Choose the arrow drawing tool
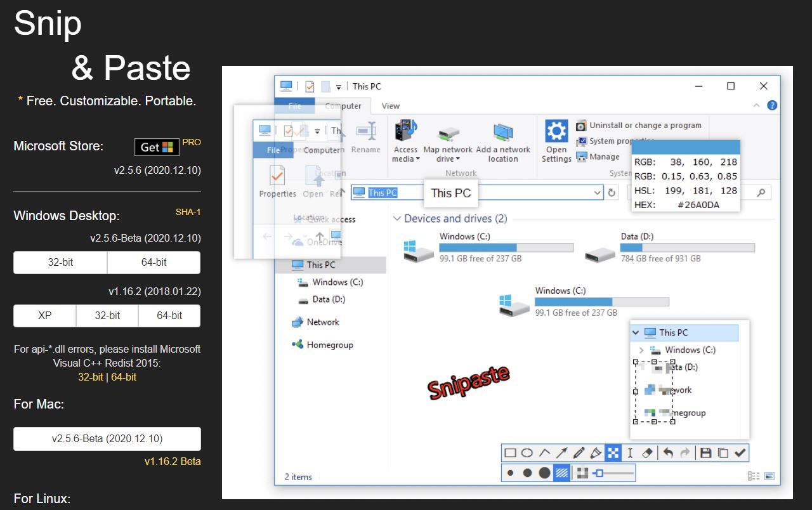 (x=561, y=453)
